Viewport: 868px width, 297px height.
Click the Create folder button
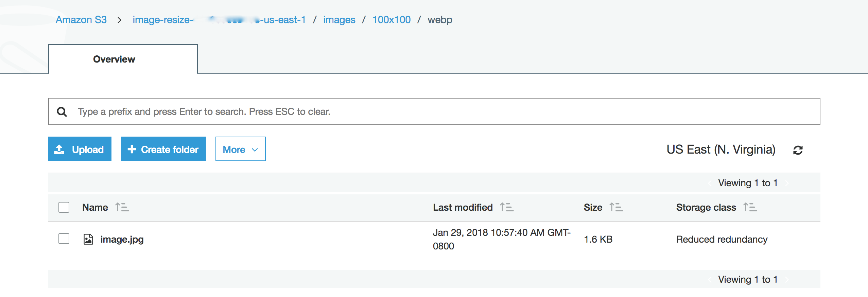pyautogui.click(x=163, y=149)
